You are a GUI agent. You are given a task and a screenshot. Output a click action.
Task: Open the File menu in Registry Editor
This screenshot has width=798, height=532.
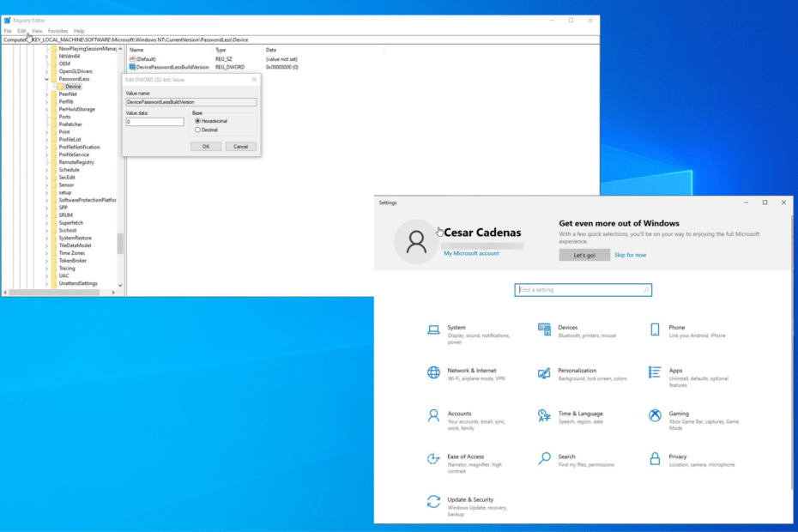pos(8,31)
